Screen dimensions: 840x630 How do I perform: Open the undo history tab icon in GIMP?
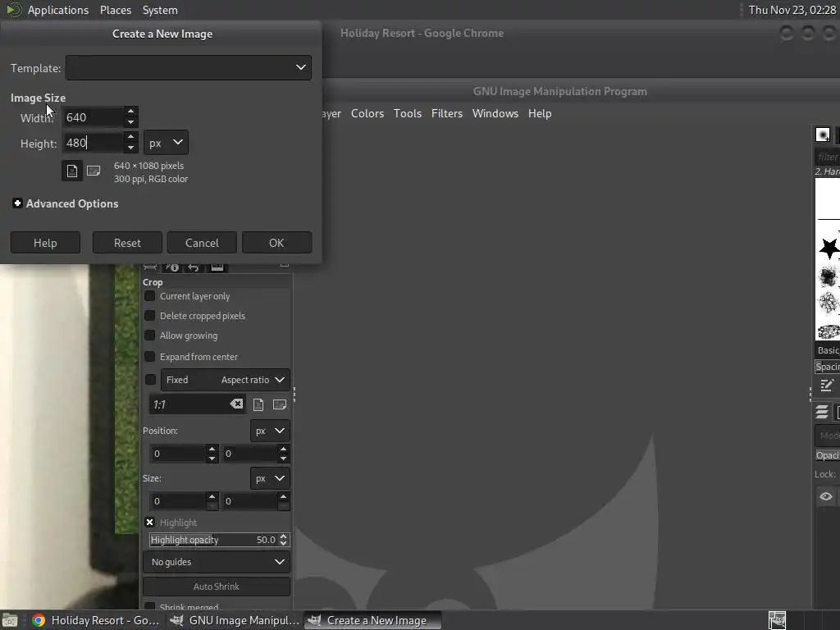(x=194, y=267)
